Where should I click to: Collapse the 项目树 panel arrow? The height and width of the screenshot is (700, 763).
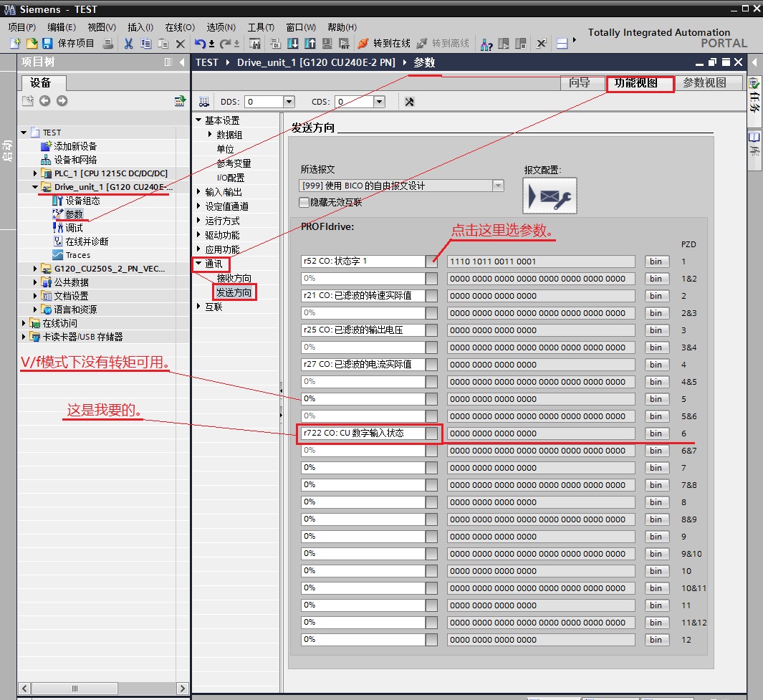point(182,62)
